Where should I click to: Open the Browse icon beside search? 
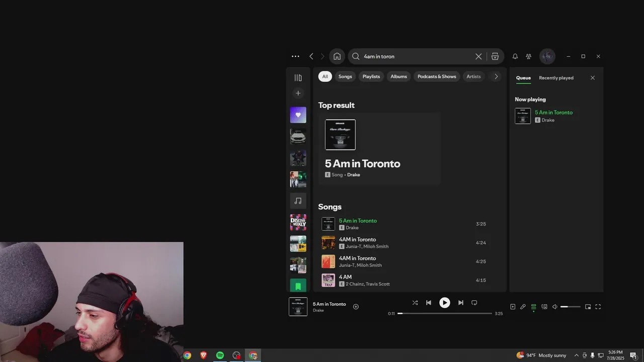click(495, 56)
